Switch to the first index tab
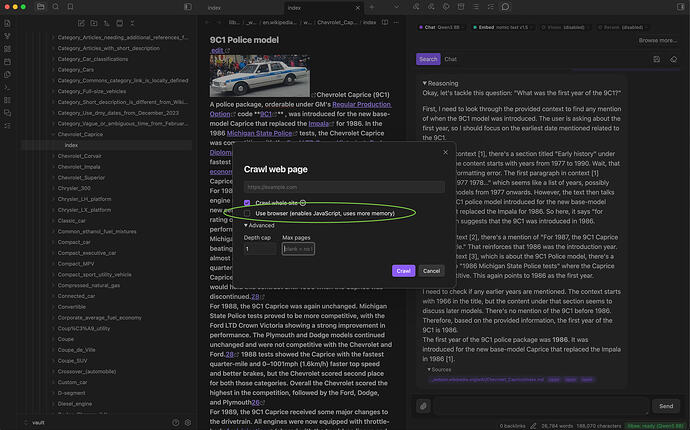Viewport: 690px width, 430px height. click(x=214, y=7)
